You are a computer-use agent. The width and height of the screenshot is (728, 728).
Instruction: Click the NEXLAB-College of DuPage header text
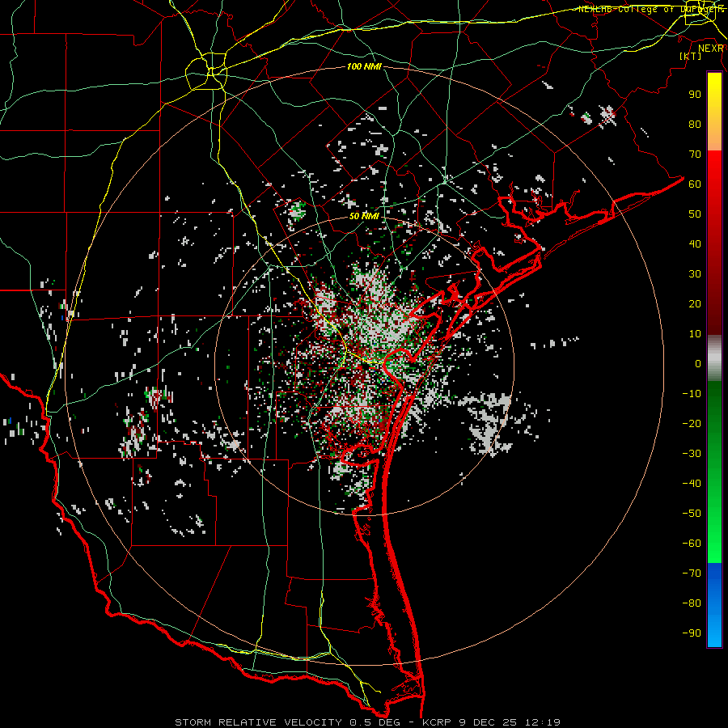click(651, 9)
